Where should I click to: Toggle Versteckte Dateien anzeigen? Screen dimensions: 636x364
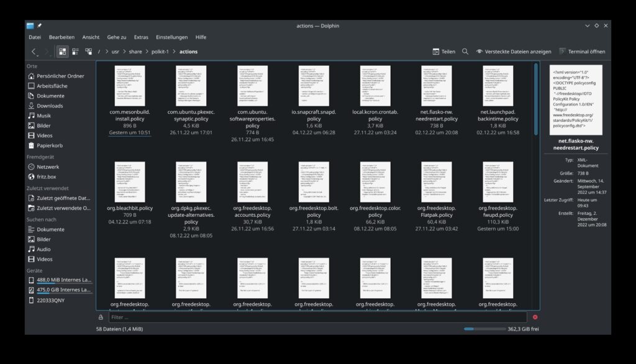point(513,52)
